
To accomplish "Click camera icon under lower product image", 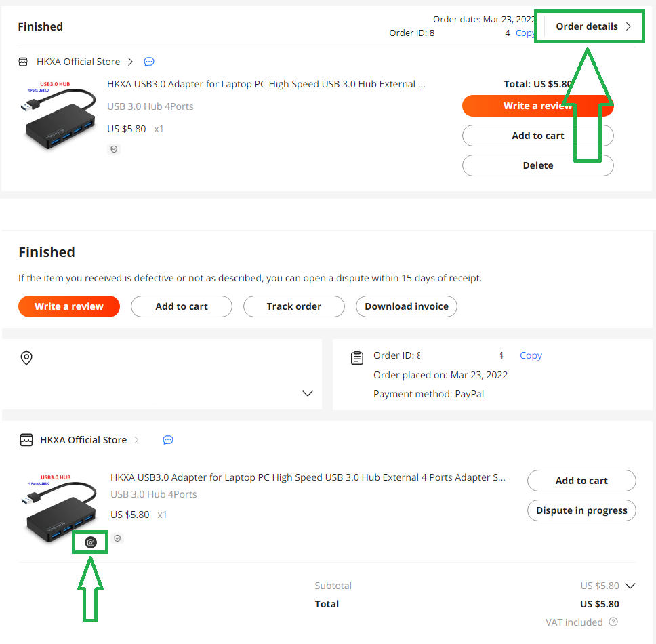I will [x=91, y=542].
